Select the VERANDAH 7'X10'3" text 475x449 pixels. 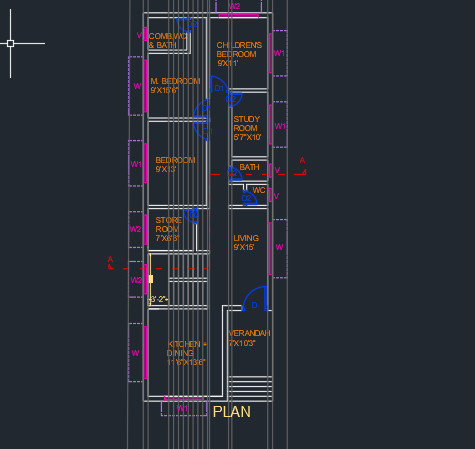pos(249,338)
